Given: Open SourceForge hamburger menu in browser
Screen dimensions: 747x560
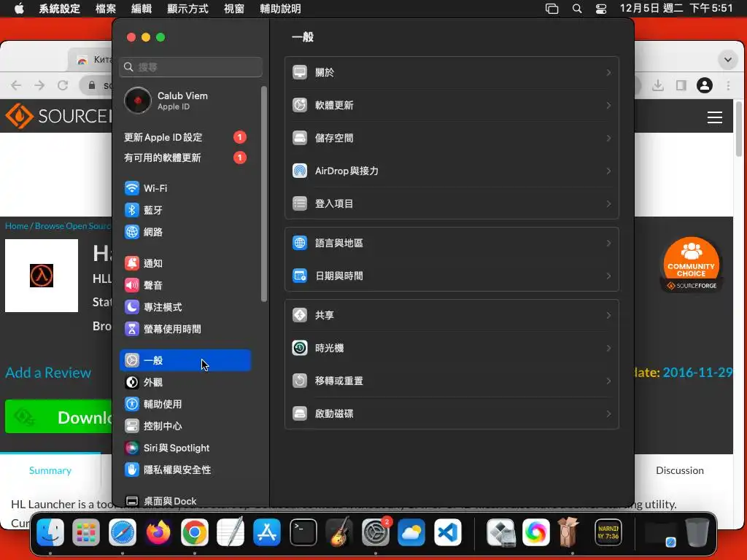Looking at the screenshot, I should [715, 117].
